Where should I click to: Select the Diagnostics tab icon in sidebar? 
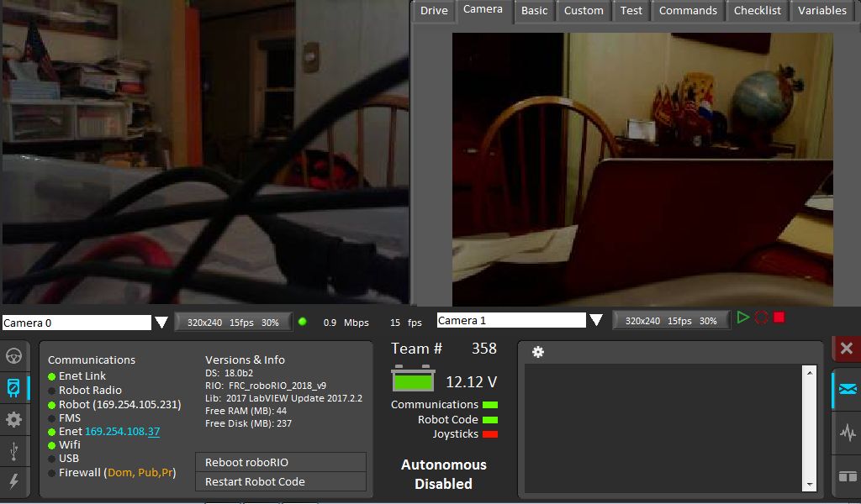pyautogui.click(x=13, y=388)
